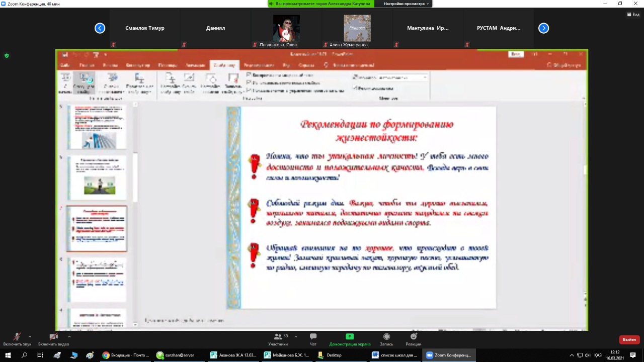Show previous participants with the left arrow

(x=100, y=28)
